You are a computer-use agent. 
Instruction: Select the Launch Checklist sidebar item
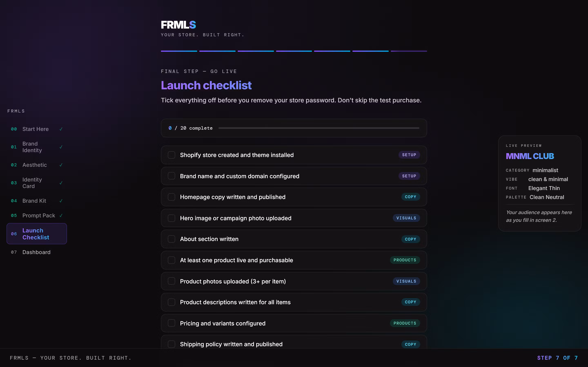tap(37, 234)
